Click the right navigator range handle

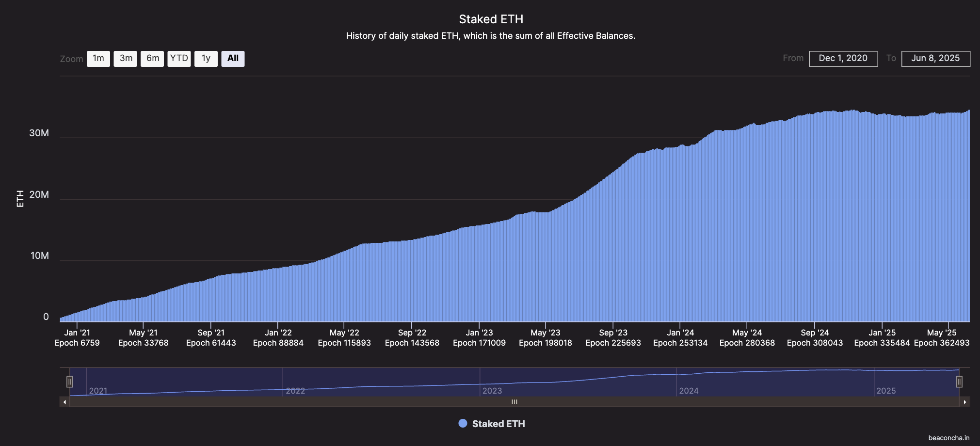coord(959,382)
